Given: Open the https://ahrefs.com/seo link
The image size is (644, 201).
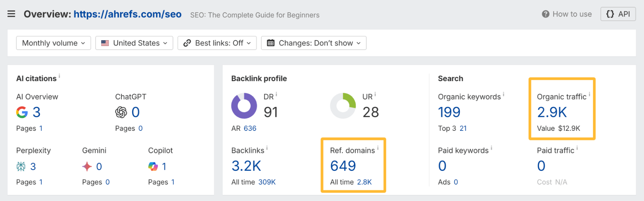Looking at the screenshot, I should pos(128,14).
